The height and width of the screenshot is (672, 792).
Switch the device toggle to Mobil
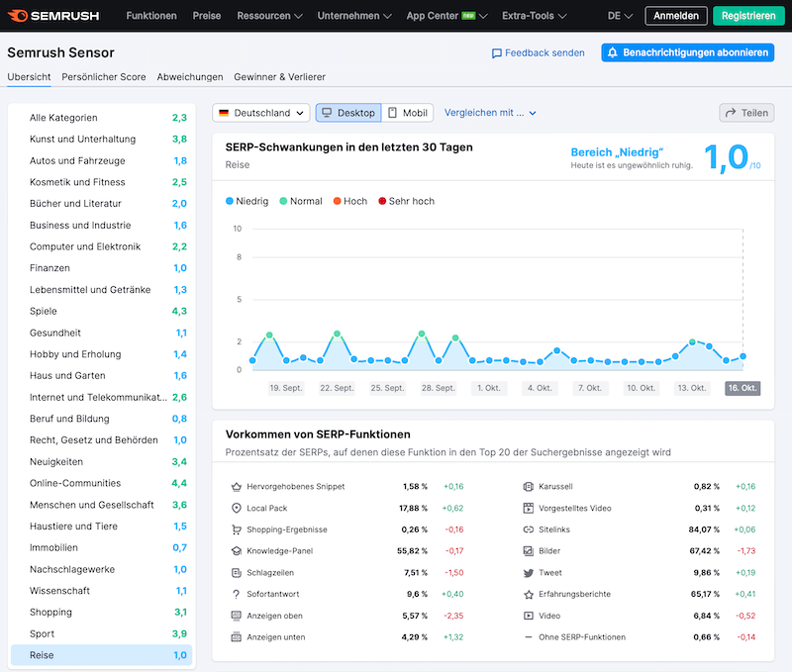(408, 112)
